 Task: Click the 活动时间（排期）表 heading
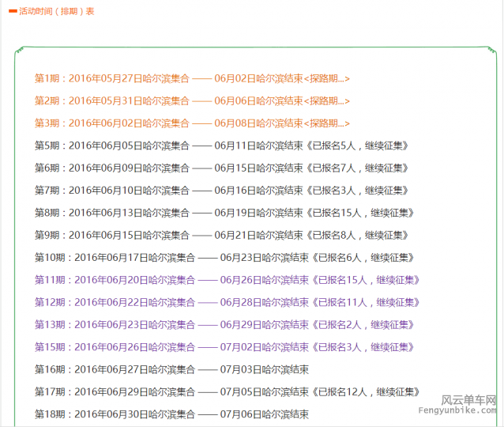[56, 11]
